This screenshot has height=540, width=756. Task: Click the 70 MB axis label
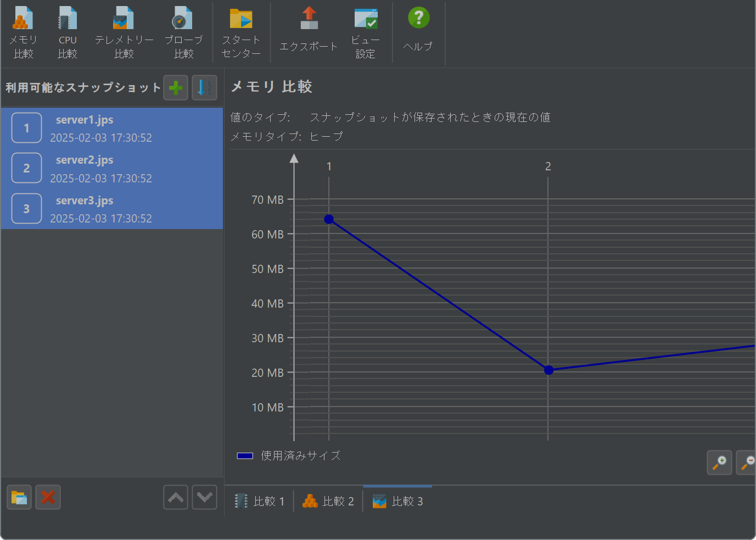click(x=268, y=200)
